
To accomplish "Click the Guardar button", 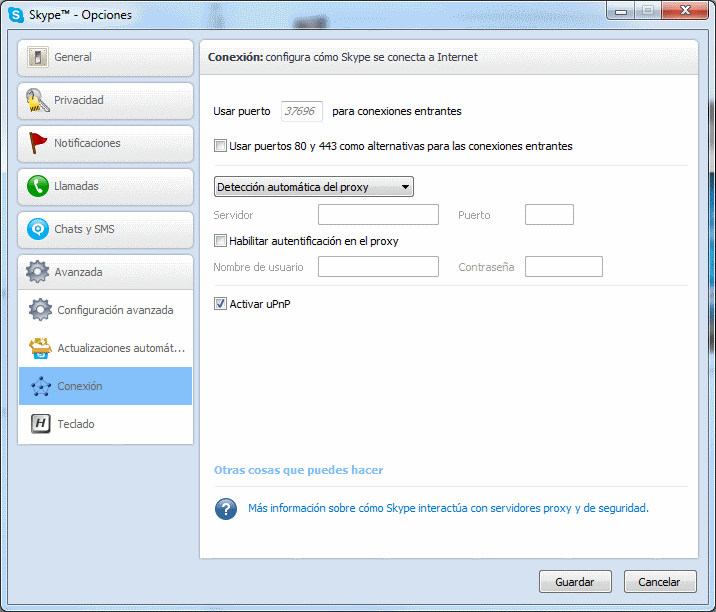I will pyautogui.click(x=575, y=582).
